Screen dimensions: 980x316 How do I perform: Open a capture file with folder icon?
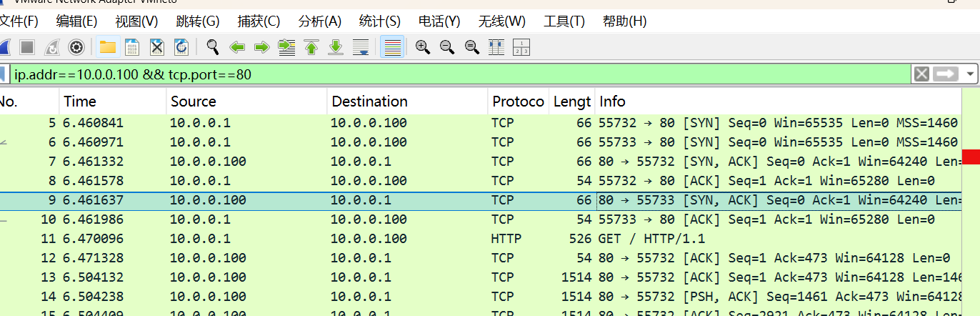coord(108,48)
